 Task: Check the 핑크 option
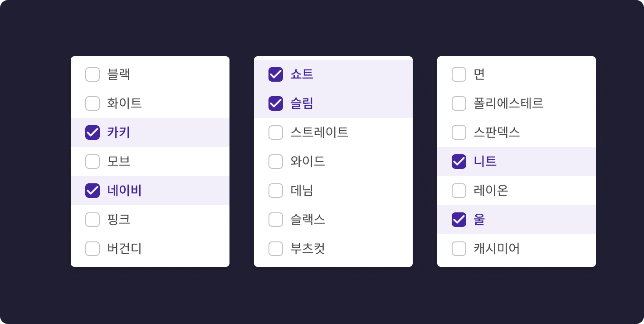point(93,220)
